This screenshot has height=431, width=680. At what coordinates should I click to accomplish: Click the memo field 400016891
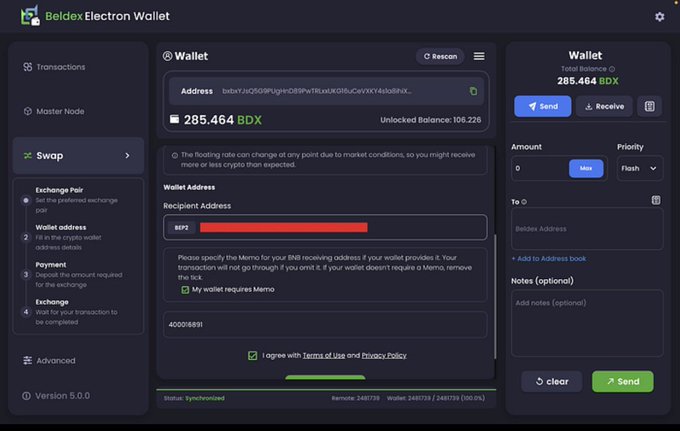325,324
